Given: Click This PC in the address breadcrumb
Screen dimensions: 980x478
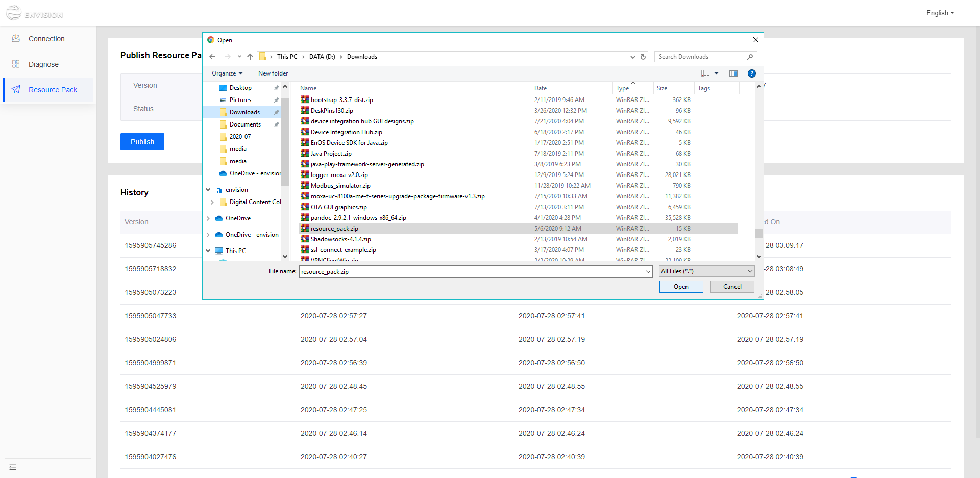Looking at the screenshot, I should [x=287, y=57].
